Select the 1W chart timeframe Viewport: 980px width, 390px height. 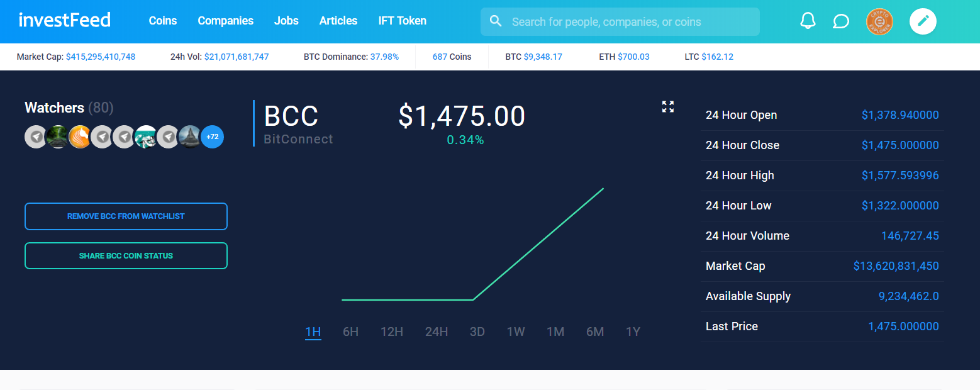coord(516,331)
